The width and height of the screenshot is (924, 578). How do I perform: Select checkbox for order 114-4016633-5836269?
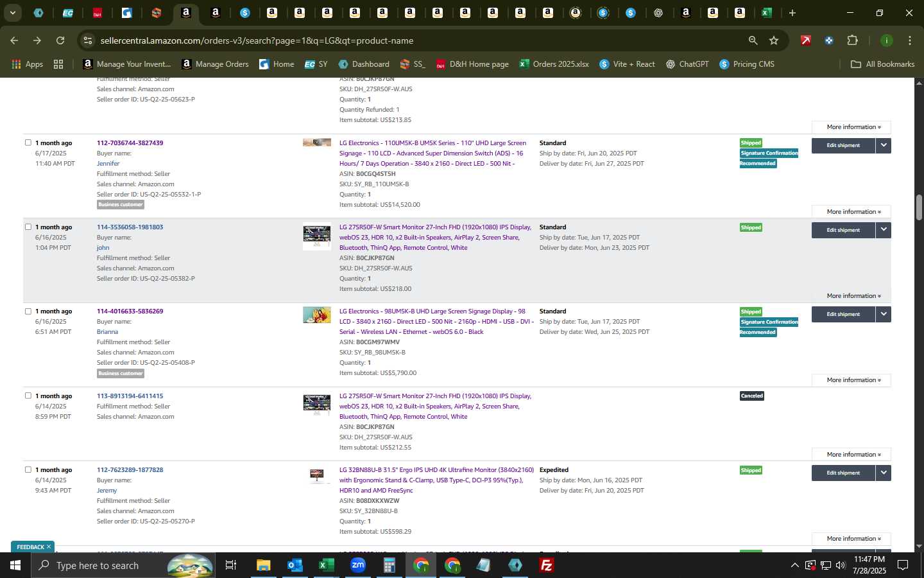pyautogui.click(x=28, y=311)
